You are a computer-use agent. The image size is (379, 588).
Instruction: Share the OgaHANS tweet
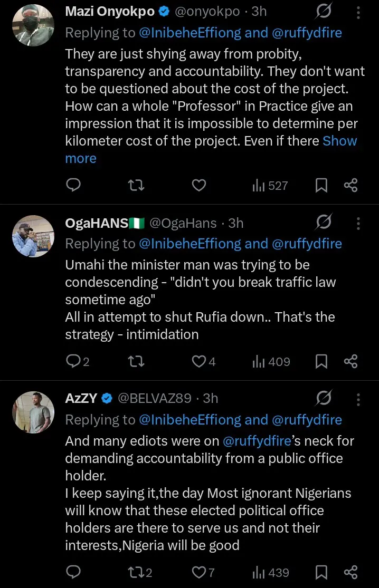(351, 361)
